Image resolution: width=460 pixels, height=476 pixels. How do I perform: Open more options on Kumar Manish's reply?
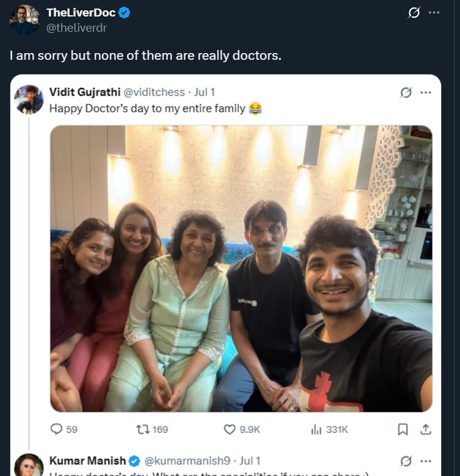[x=426, y=461]
